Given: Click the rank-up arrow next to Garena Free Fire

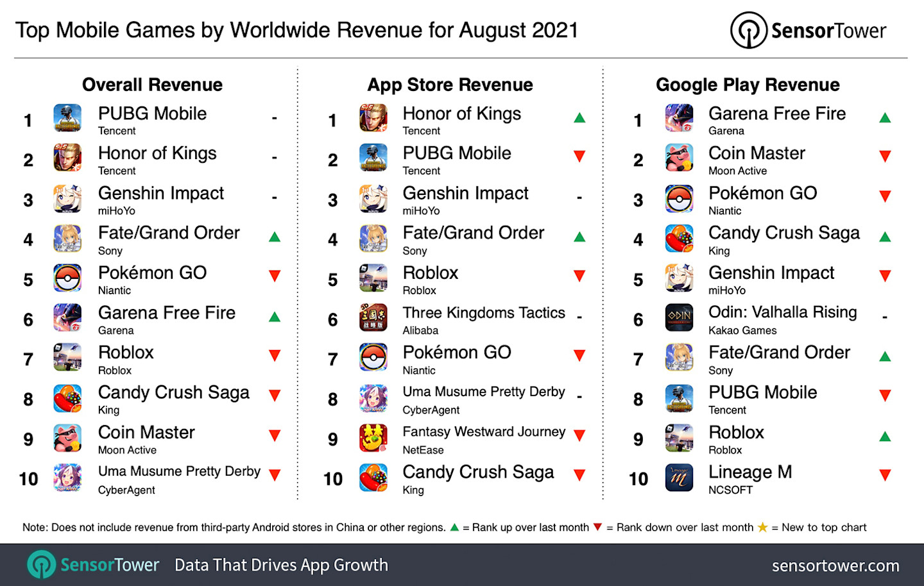Looking at the screenshot, I should pyautogui.click(x=274, y=315).
